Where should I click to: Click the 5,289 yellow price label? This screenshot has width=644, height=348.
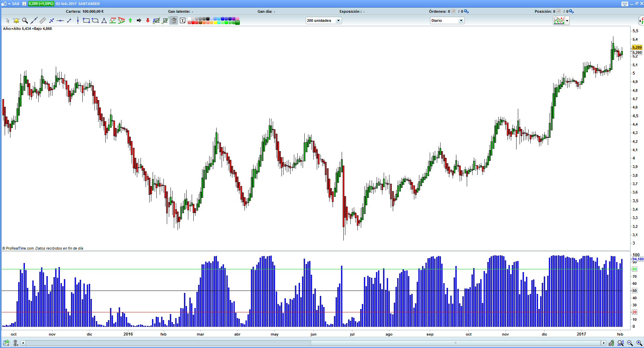[637, 47]
